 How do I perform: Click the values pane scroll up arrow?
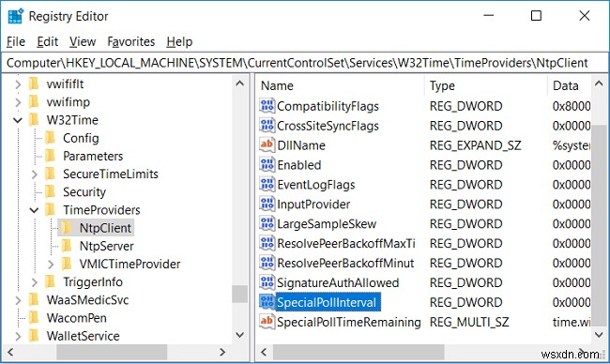(x=599, y=83)
